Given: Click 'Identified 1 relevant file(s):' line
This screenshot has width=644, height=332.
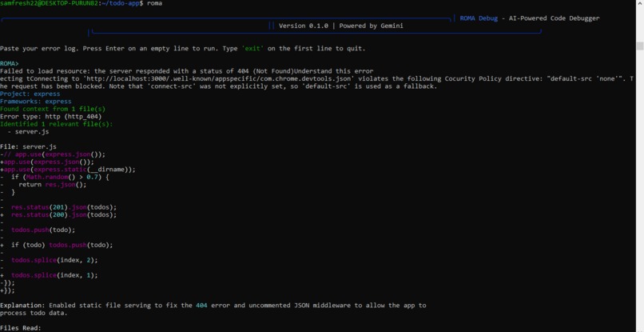Looking at the screenshot, I should pos(56,124).
